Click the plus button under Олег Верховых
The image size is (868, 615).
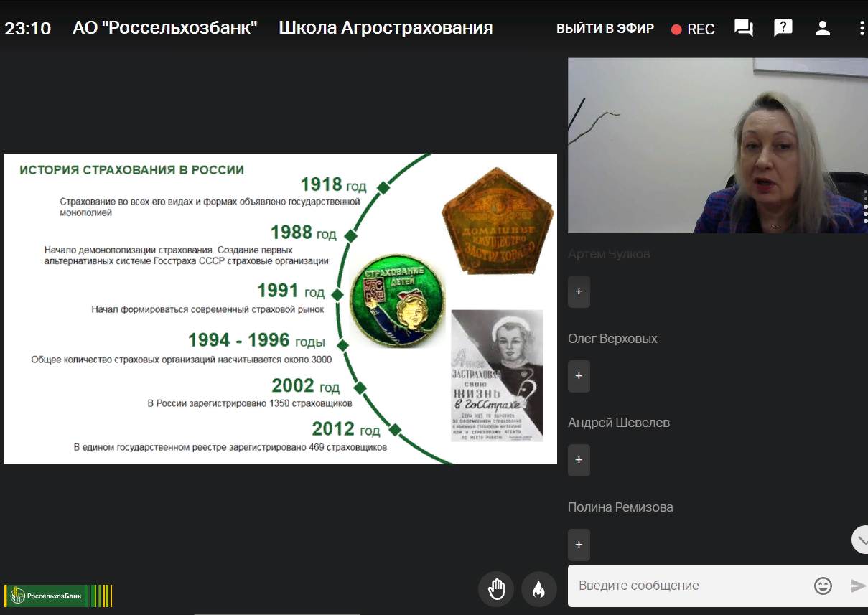tap(579, 376)
